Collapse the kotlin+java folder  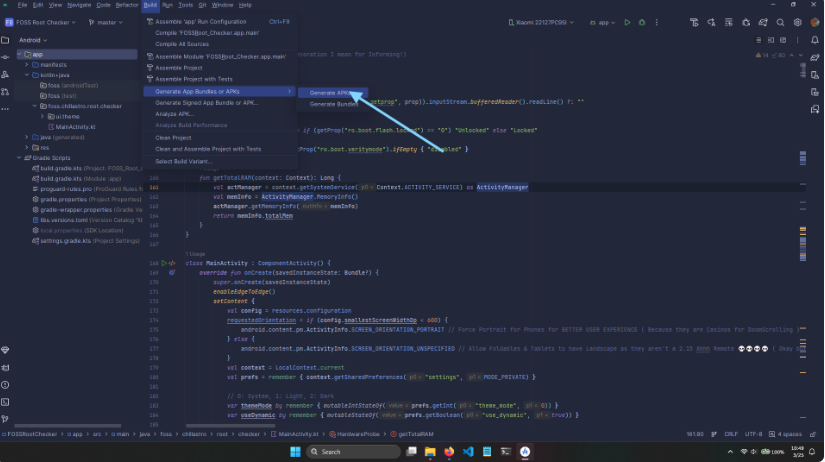click(x=27, y=75)
